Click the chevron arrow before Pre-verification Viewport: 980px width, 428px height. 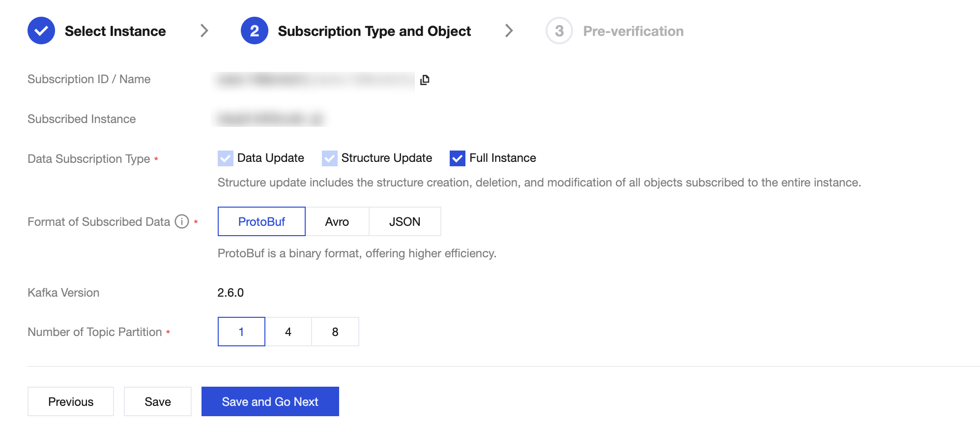pyautogui.click(x=509, y=31)
